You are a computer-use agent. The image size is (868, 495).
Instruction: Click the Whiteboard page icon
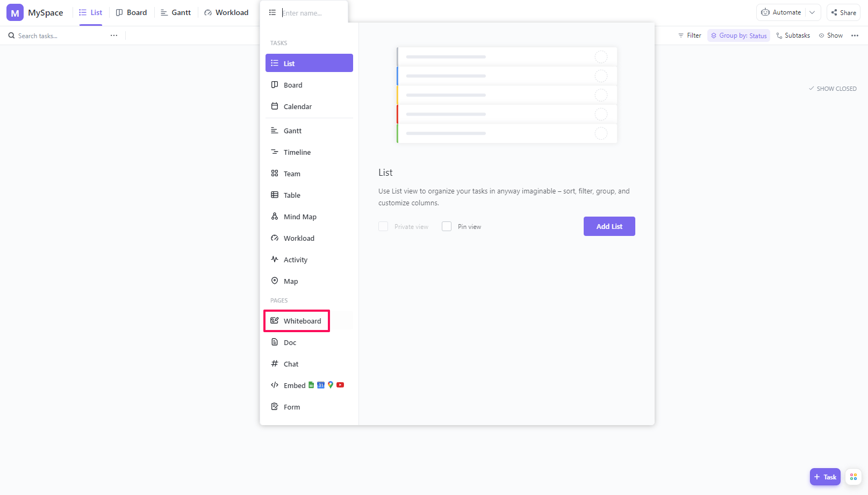(x=275, y=321)
